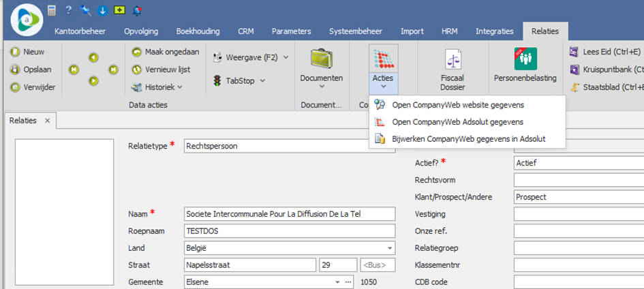Click the Staatsblad button
The image size is (644, 289).
pos(607,87)
